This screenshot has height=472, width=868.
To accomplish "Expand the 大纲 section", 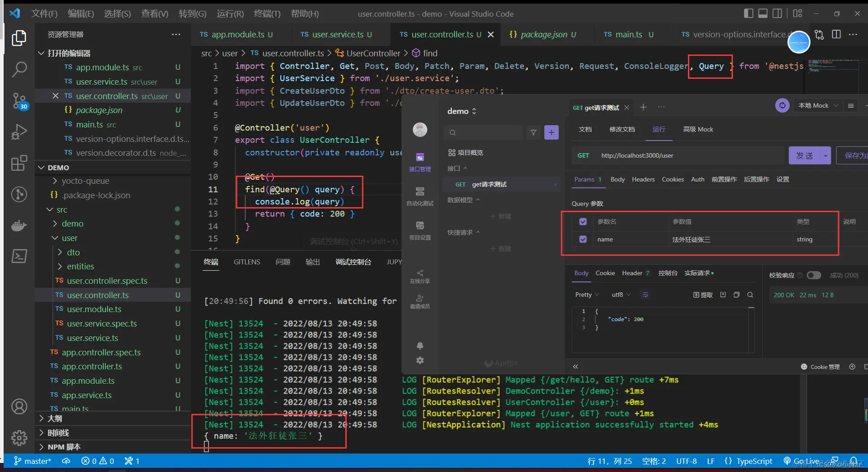I will point(113,418).
